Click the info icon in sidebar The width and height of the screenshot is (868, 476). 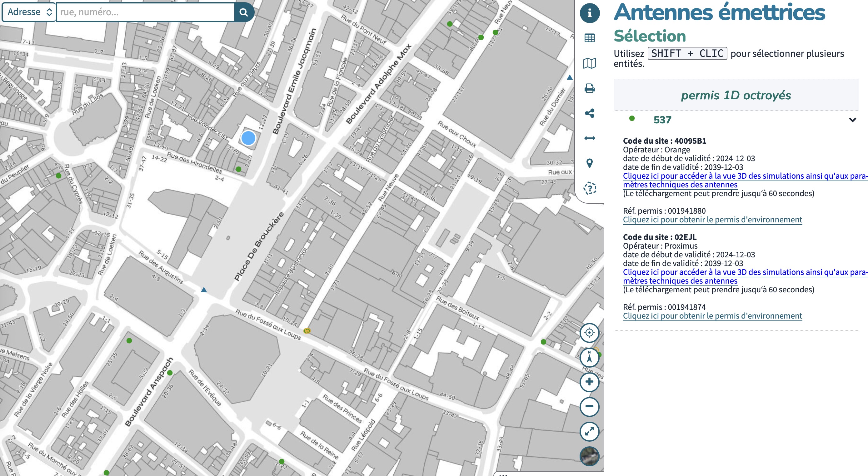coord(589,13)
